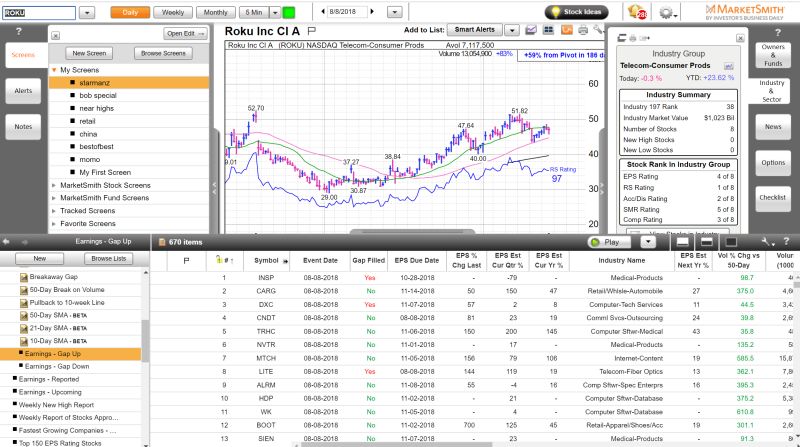Expand MarketSmith Stock Screens
The image size is (800, 447).
[54, 185]
